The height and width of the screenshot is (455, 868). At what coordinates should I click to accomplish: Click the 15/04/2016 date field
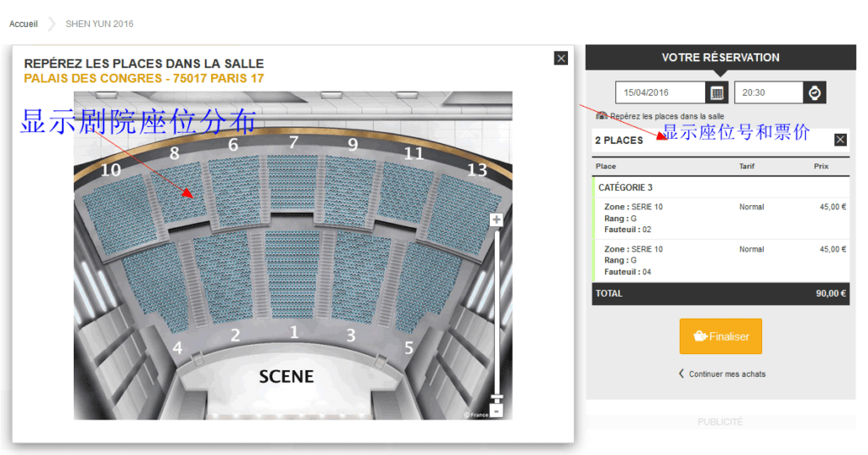pos(660,92)
